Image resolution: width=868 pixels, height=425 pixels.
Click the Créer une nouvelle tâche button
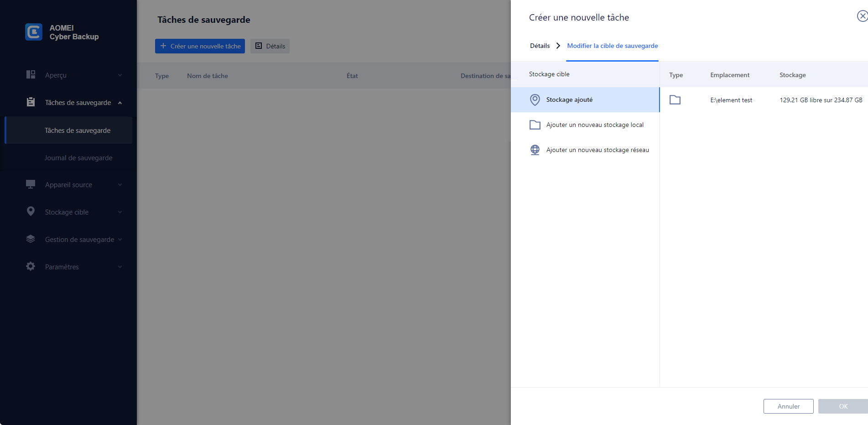pos(200,46)
